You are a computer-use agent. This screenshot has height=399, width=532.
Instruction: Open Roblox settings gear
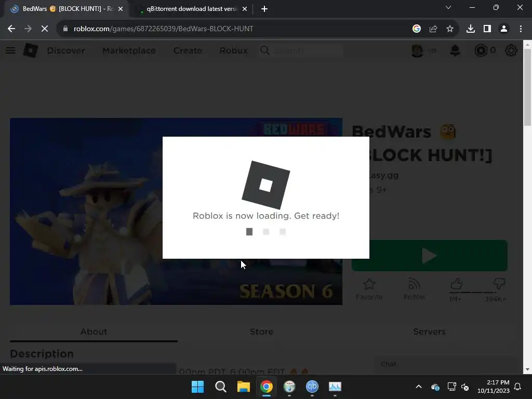pos(511,50)
